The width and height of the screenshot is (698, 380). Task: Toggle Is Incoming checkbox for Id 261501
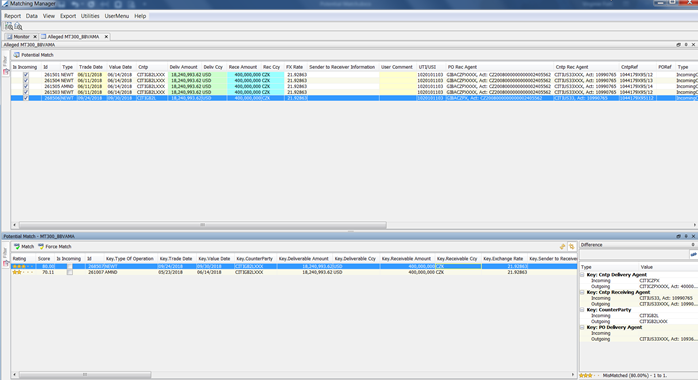click(26, 75)
